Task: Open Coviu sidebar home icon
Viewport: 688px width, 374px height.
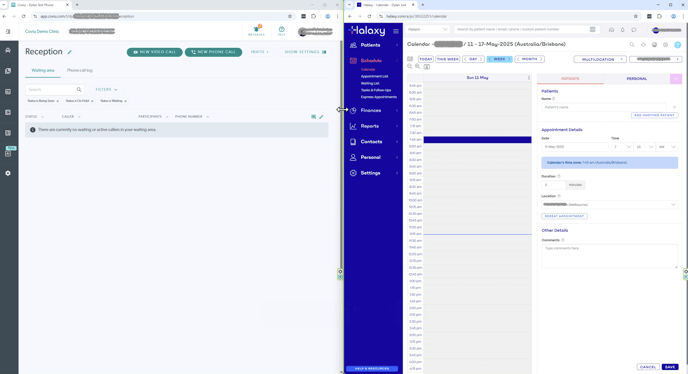Action: [8, 50]
